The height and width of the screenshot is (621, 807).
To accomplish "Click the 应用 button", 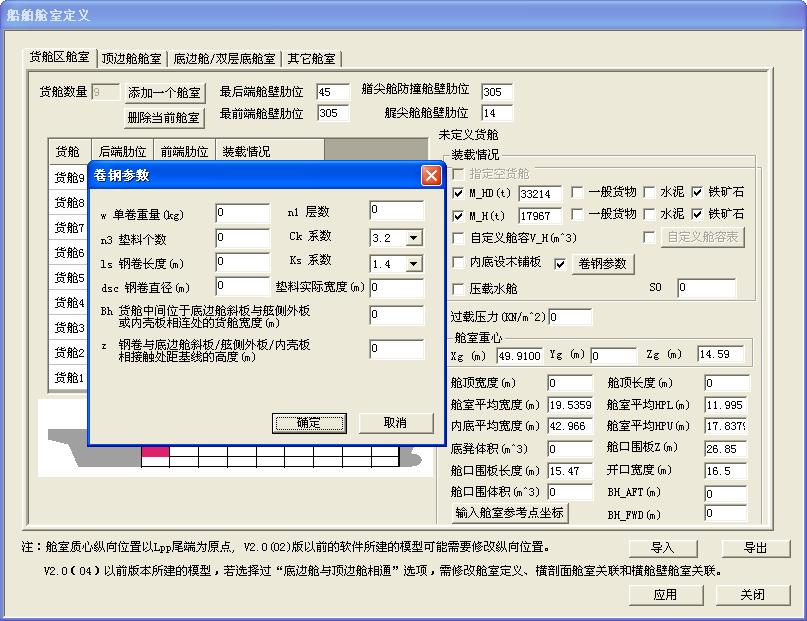I will coord(665,595).
